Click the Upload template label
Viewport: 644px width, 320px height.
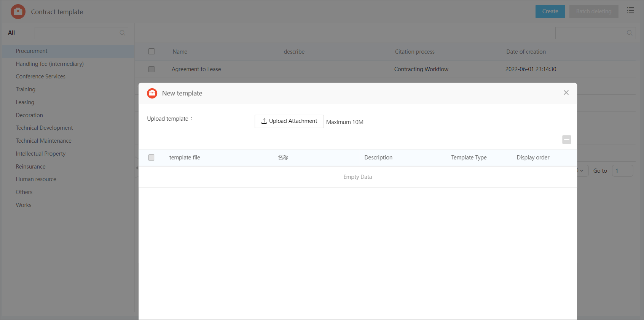coord(170,119)
